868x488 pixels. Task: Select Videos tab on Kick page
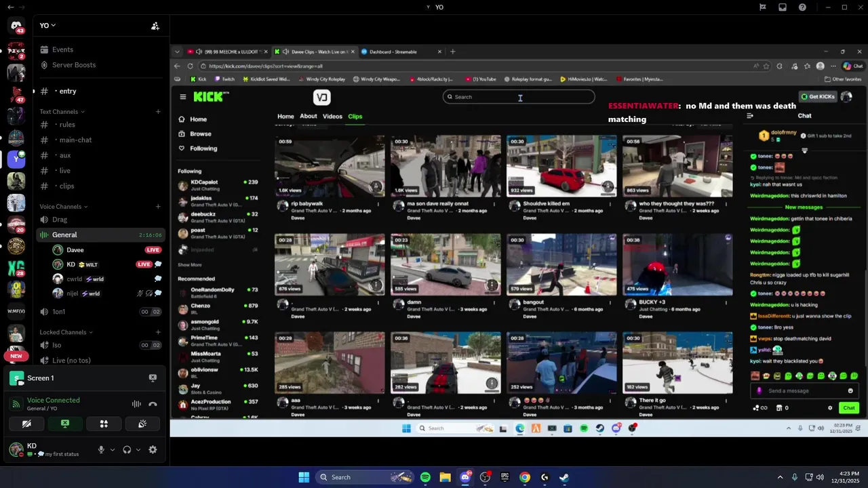(332, 117)
